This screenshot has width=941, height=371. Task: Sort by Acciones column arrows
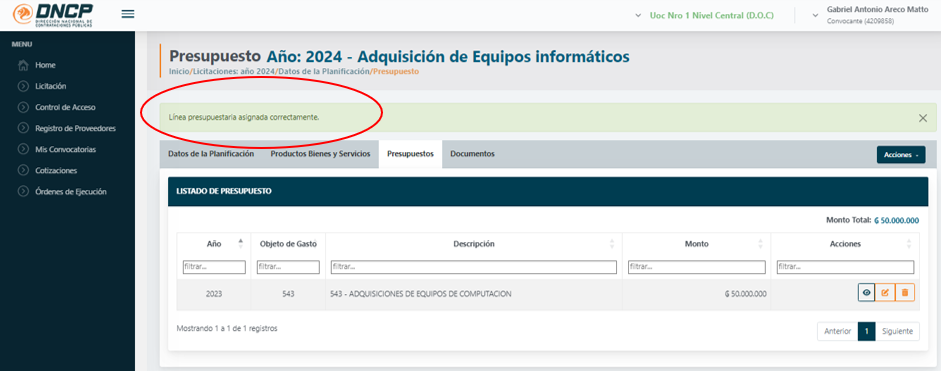coord(909,243)
